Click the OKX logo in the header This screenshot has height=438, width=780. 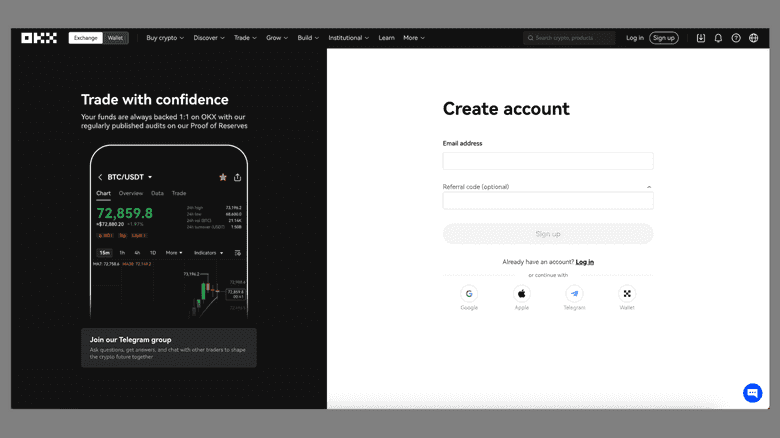coord(39,38)
